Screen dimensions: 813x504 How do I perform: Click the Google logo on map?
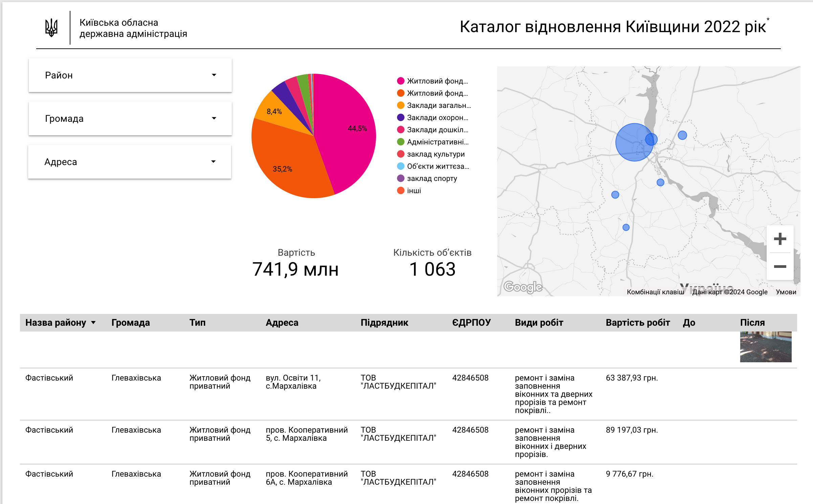523,287
